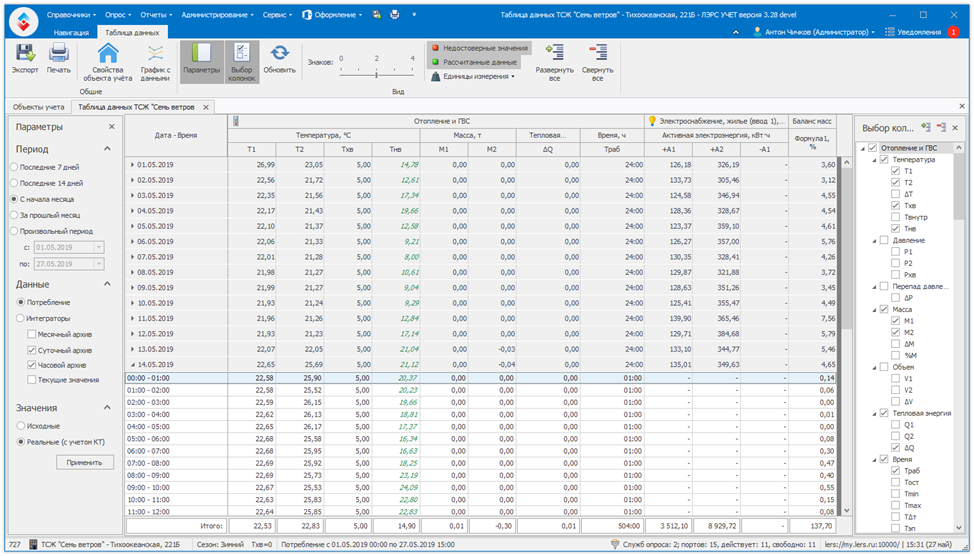Click the Экспорт save icon
This screenshot has width=974, height=556.
coord(25,54)
